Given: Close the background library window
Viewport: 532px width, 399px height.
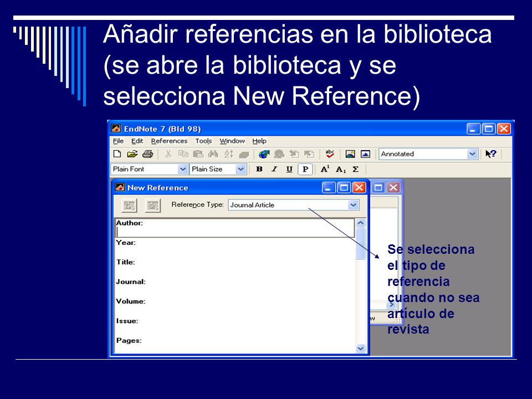Looking at the screenshot, I should [x=393, y=188].
